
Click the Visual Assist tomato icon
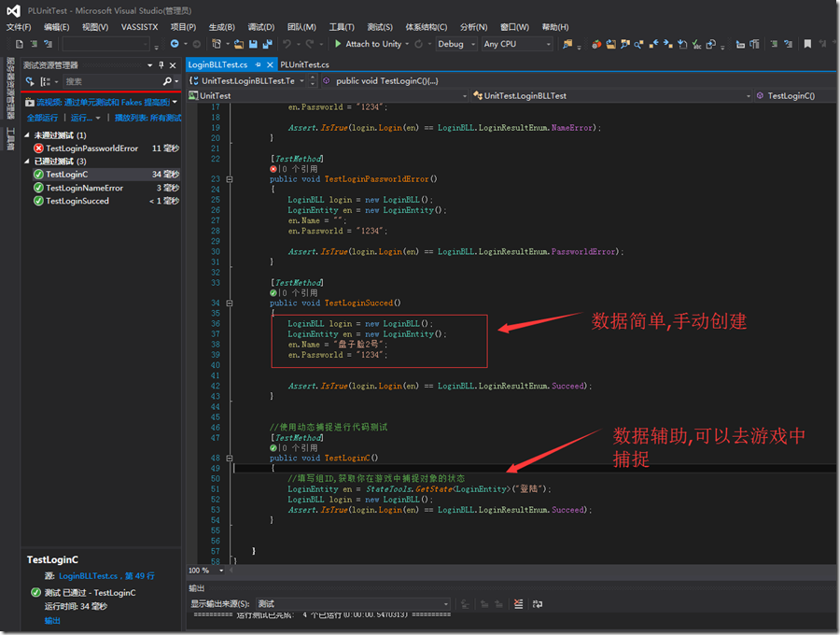tap(596, 44)
